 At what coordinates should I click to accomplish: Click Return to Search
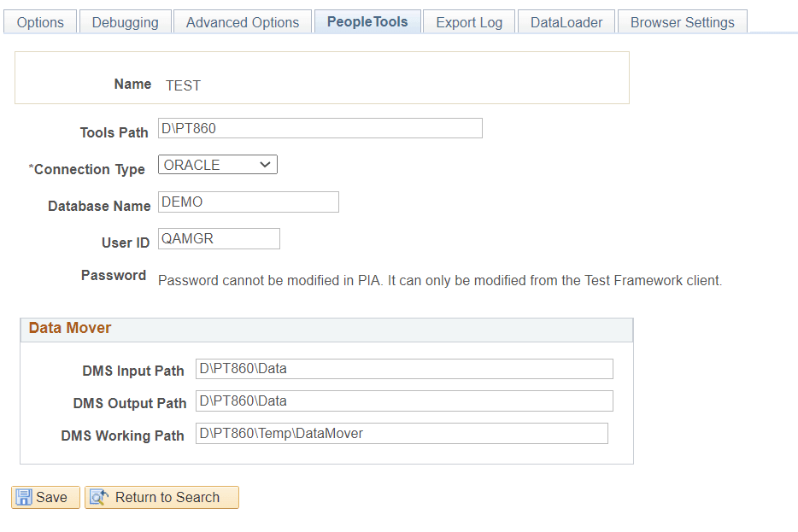161,497
